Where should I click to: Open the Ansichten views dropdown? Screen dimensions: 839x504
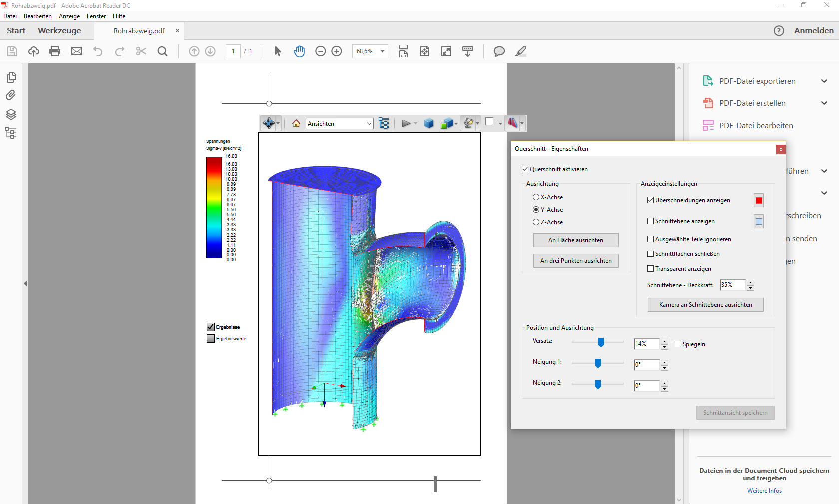340,124
